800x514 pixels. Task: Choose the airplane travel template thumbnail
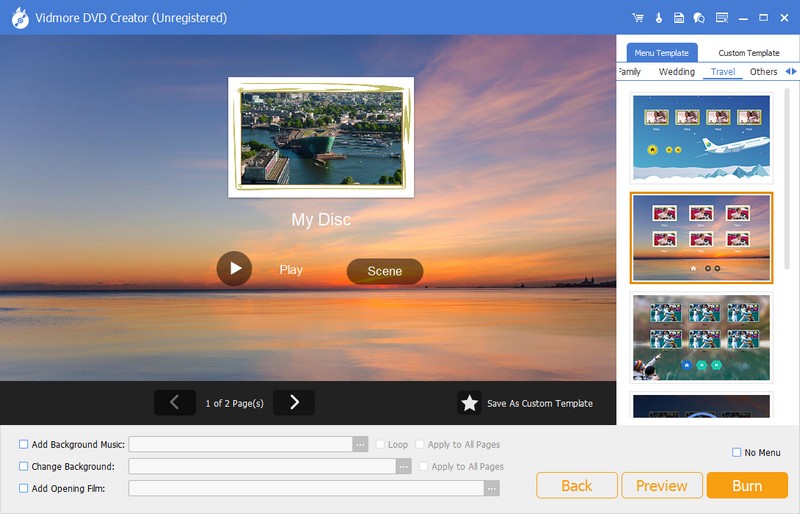(701, 137)
